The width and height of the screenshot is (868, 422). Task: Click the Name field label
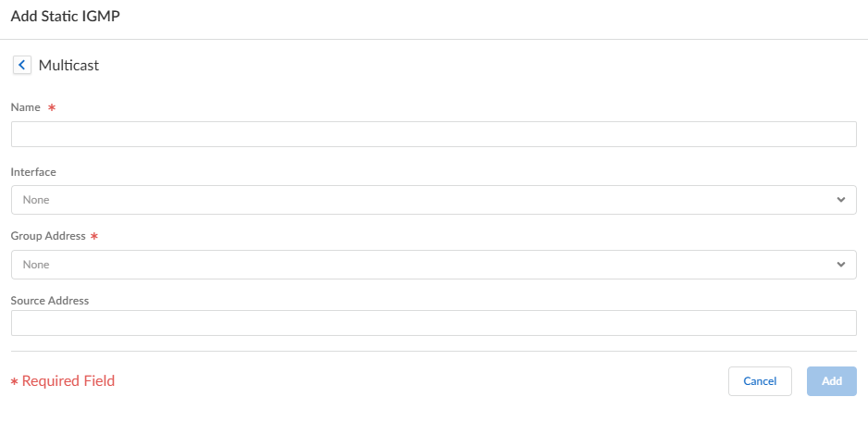tap(26, 107)
